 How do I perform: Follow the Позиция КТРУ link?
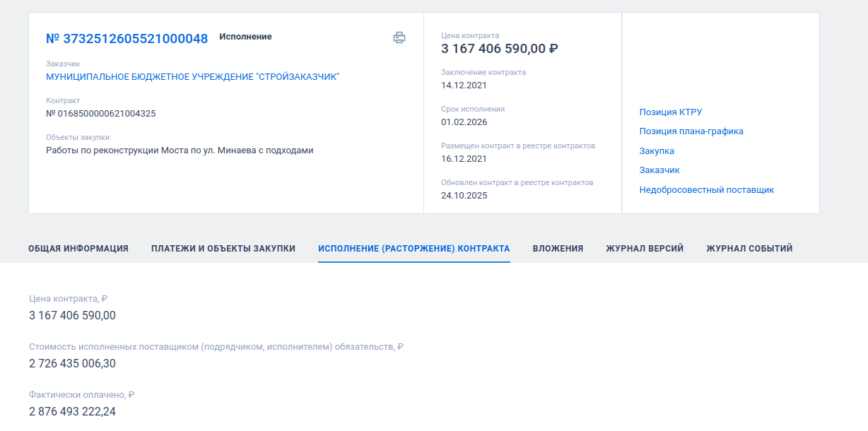click(670, 112)
